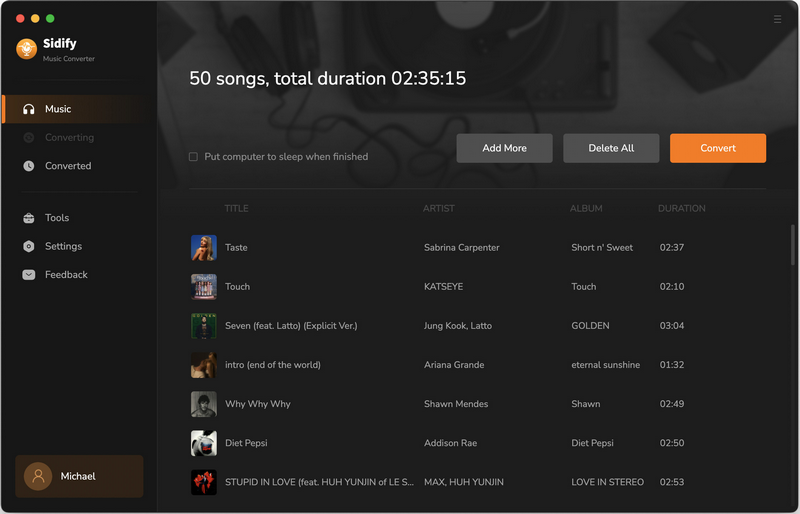Image resolution: width=800 pixels, height=514 pixels.
Task: Select the Why Why Why song title
Action: [258, 404]
